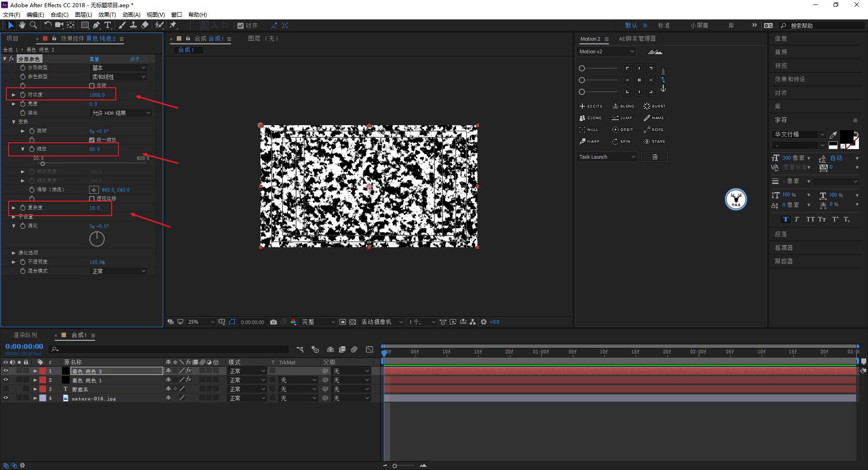Click the EXCITE tool in Motion panel
Viewport: 868px width, 470px height.
(590, 106)
